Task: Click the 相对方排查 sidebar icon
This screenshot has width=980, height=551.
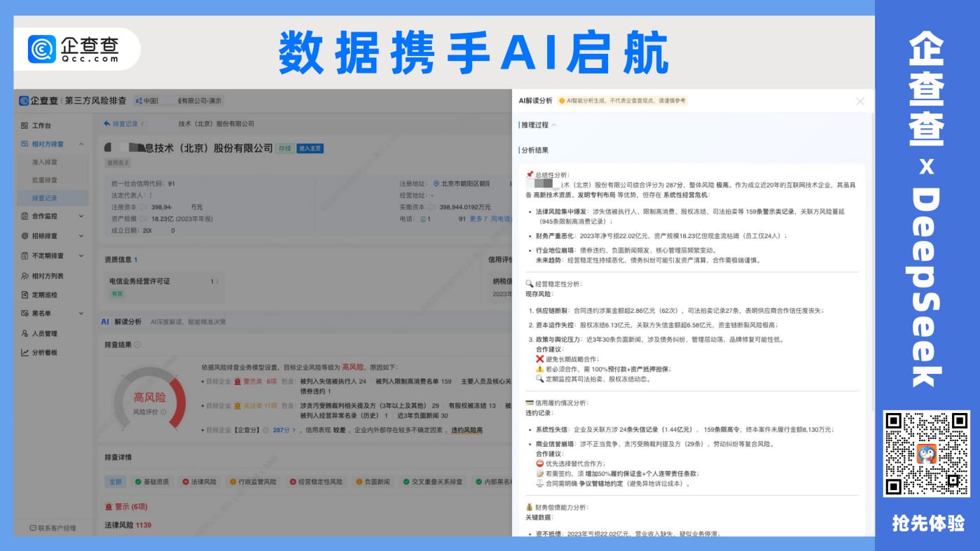Action: click(25, 144)
